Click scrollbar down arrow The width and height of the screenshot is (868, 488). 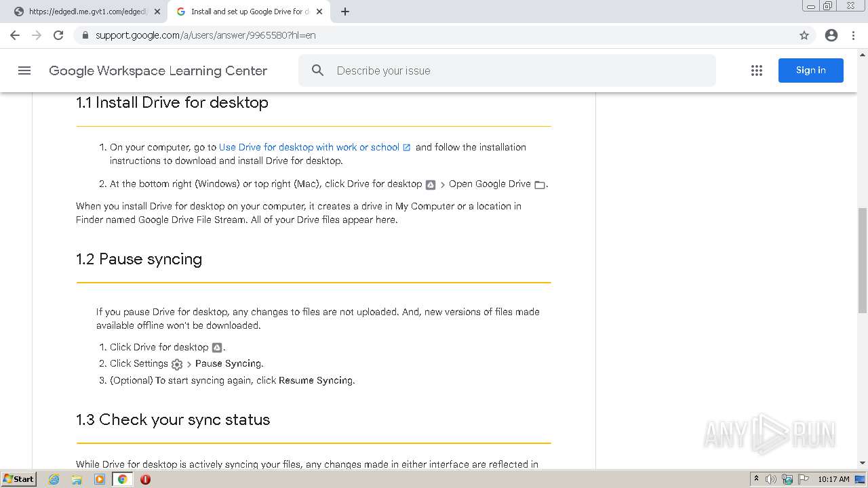tap(863, 463)
